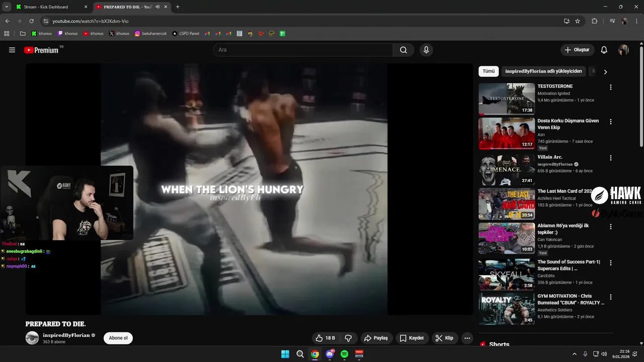Show more filter chips with right chevron
Viewport: 644px width, 362px height.
coord(605,72)
